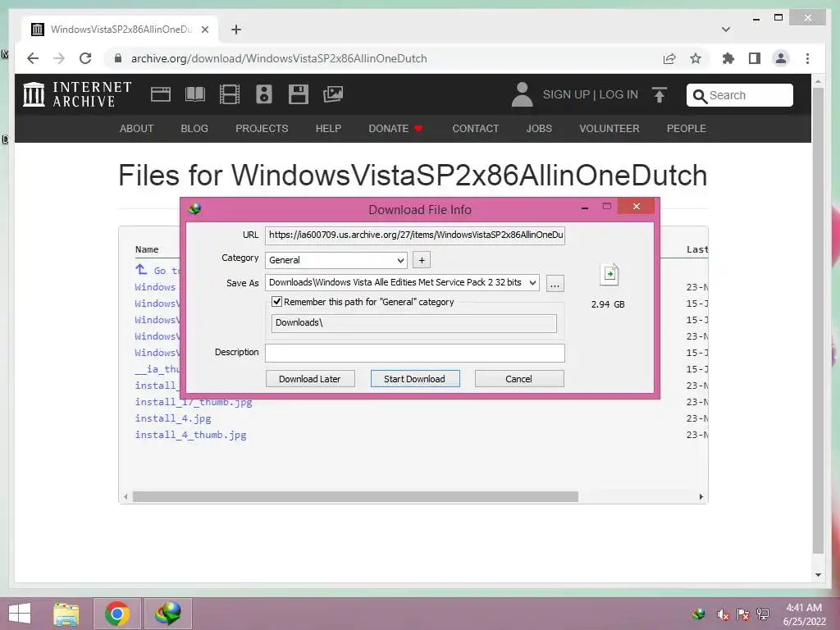
Task: Open HELP in Archive nav bar
Action: tap(328, 129)
